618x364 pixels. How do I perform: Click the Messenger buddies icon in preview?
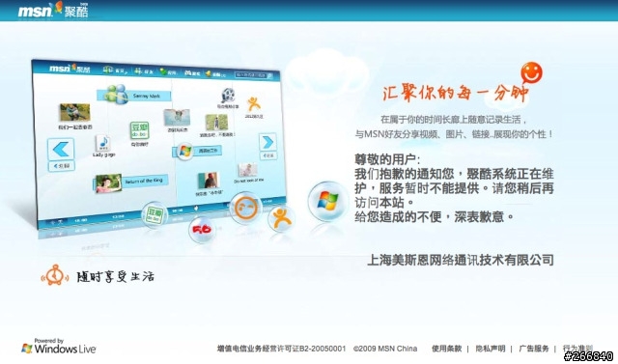coord(117,94)
